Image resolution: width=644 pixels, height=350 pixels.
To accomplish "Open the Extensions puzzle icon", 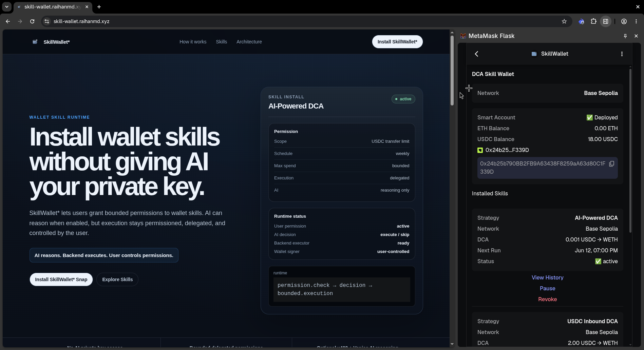I will [x=593, y=21].
